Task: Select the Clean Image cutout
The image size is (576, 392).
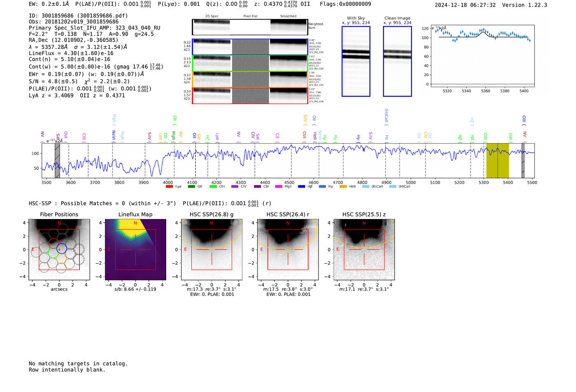Action: coord(397,61)
